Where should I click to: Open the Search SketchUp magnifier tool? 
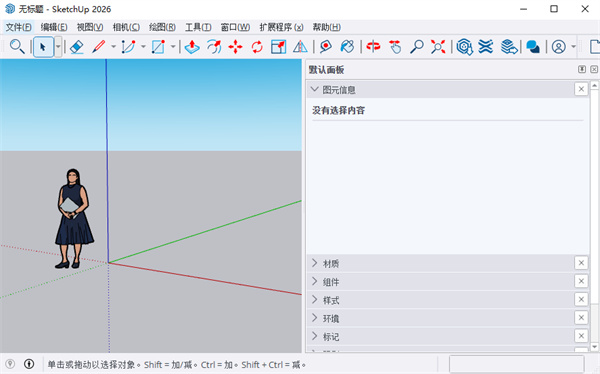(x=17, y=47)
